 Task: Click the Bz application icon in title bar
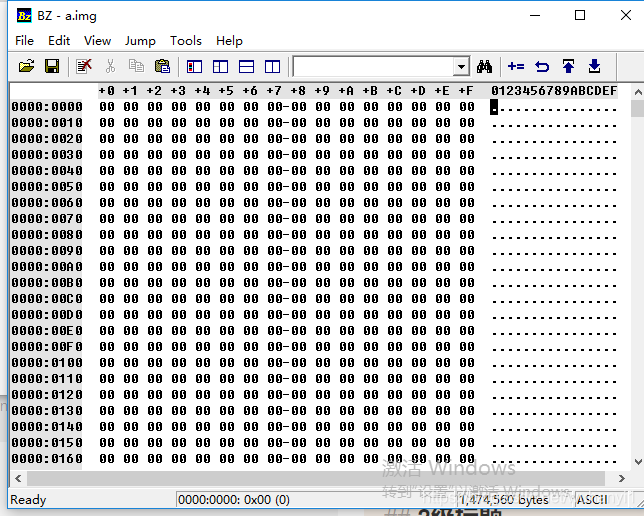pyautogui.click(x=24, y=16)
